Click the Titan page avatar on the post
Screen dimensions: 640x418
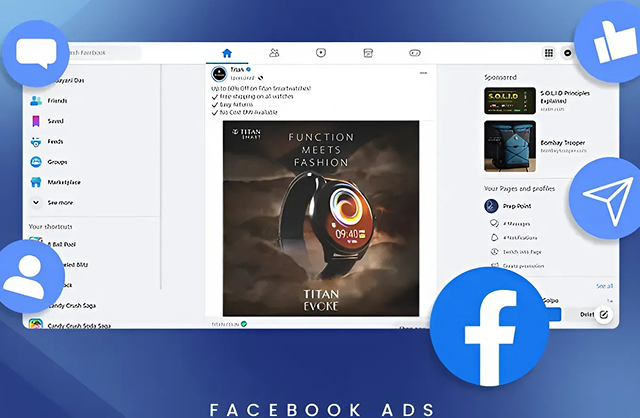click(219, 74)
